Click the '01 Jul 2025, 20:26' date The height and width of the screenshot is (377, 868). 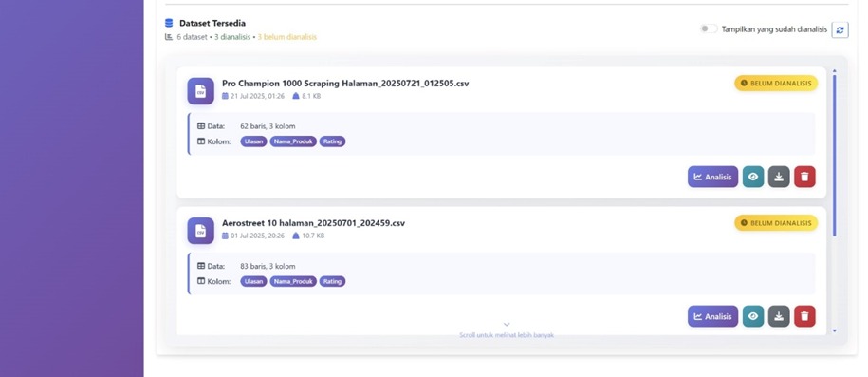[257, 236]
